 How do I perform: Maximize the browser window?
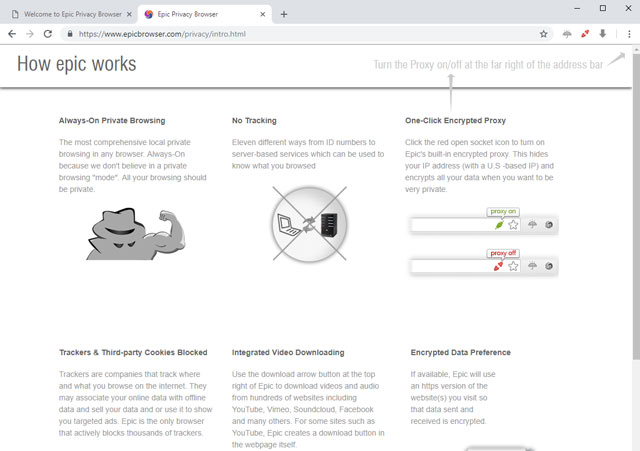pos(603,8)
